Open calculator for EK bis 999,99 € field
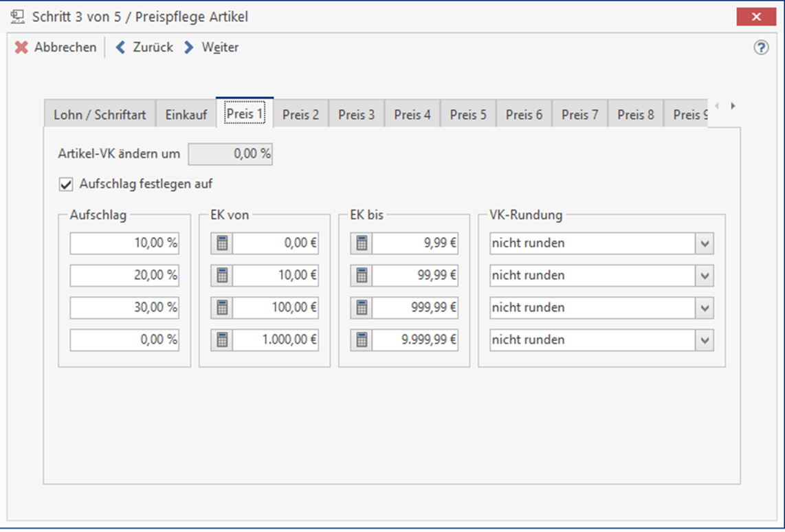 tap(362, 308)
